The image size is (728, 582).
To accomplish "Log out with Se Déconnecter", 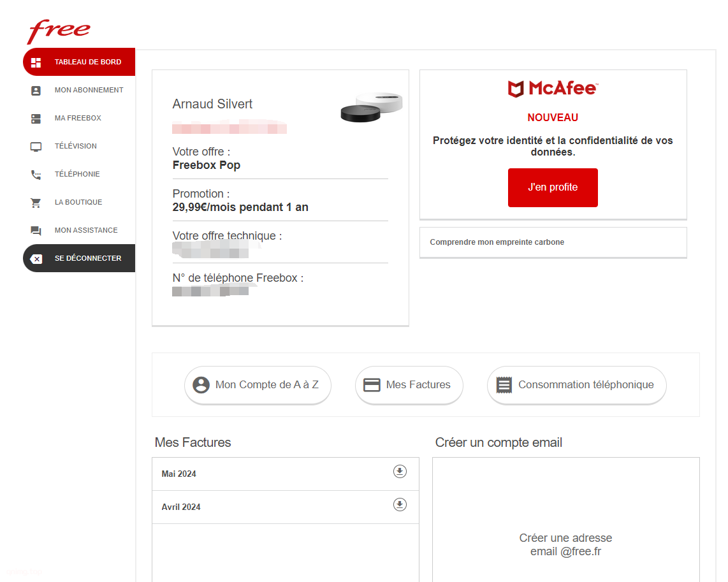I will (x=79, y=258).
